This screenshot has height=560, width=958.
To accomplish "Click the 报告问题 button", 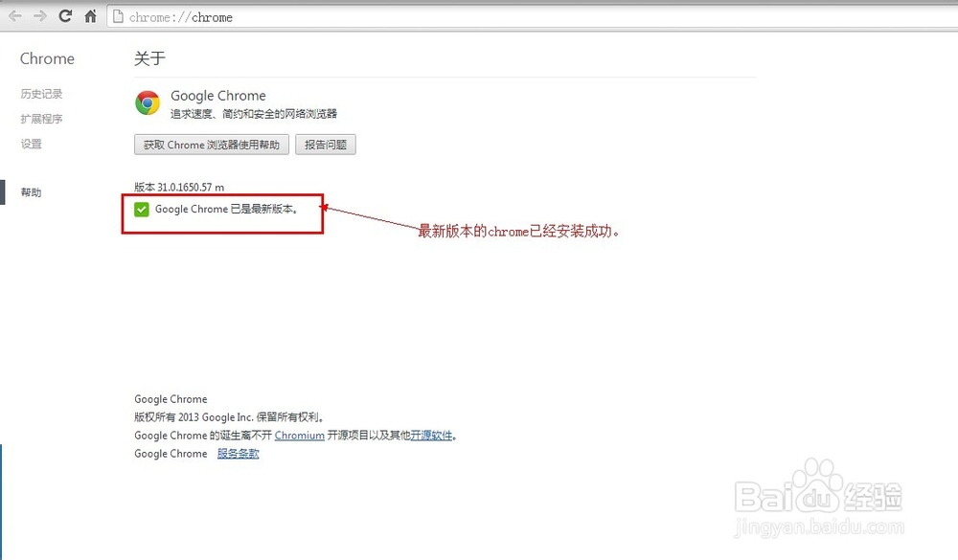I will [326, 145].
